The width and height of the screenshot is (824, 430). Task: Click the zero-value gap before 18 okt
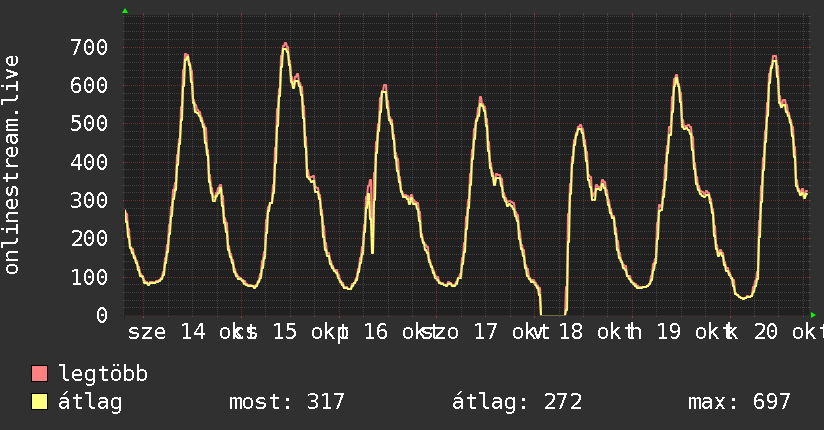[553, 315]
